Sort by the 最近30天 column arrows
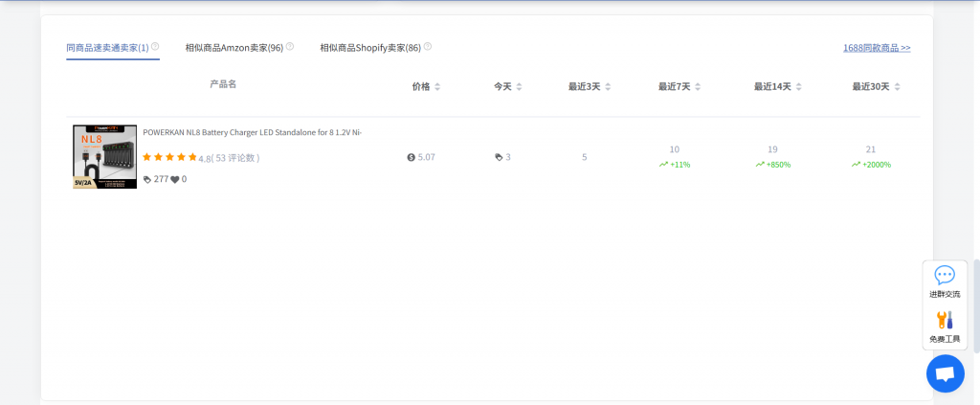The image size is (980, 405). (897, 87)
